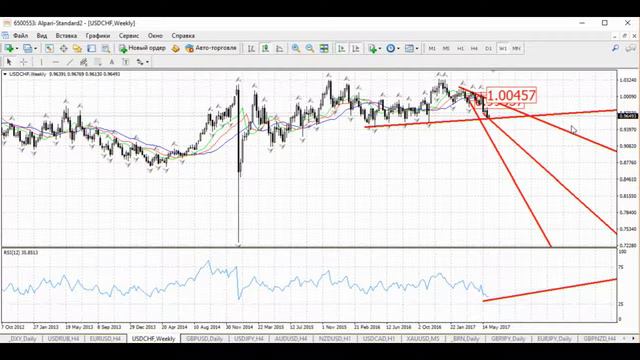Click the Новый ордер button
640x360 pixels.
pyautogui.click(x=142, y=48)
